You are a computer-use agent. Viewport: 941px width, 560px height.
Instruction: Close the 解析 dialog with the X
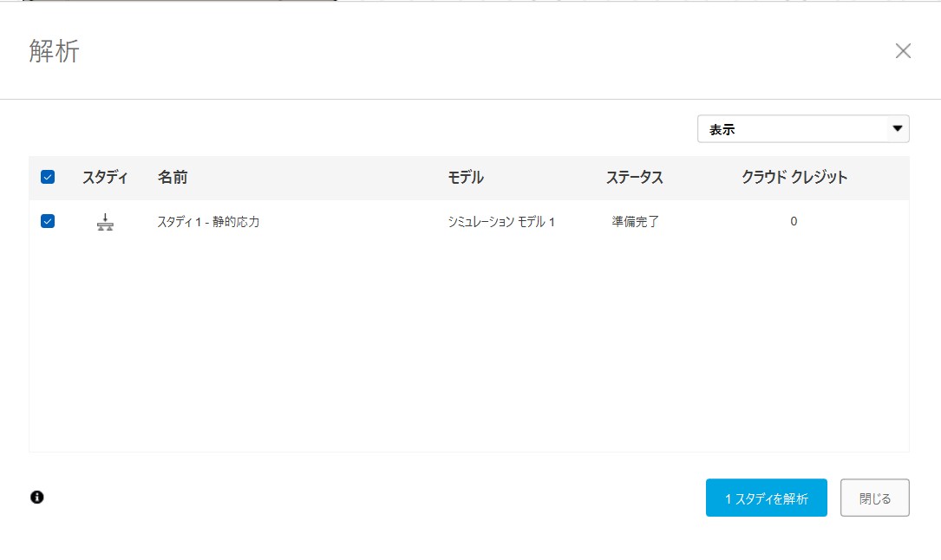pos(903,51)
